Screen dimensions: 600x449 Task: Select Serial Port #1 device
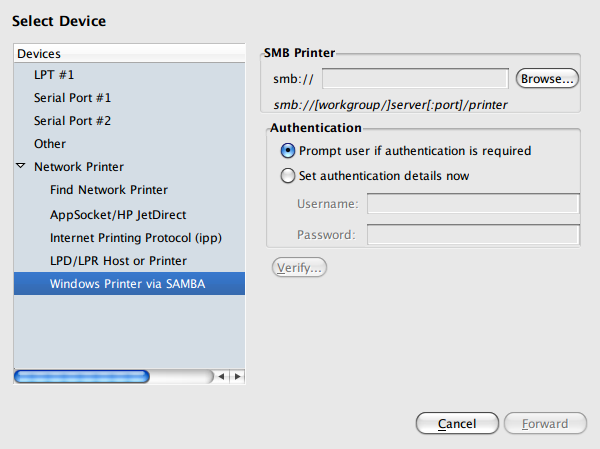pos(72,98)
